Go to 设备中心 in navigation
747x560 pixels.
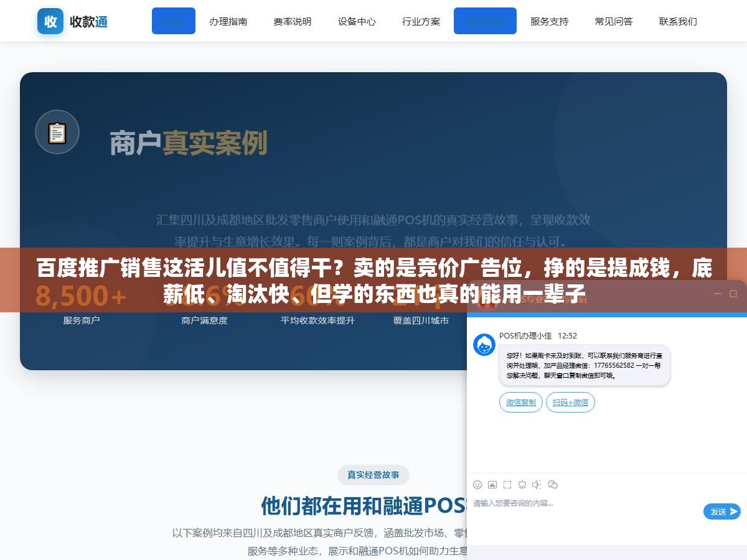tap(357, 21)
